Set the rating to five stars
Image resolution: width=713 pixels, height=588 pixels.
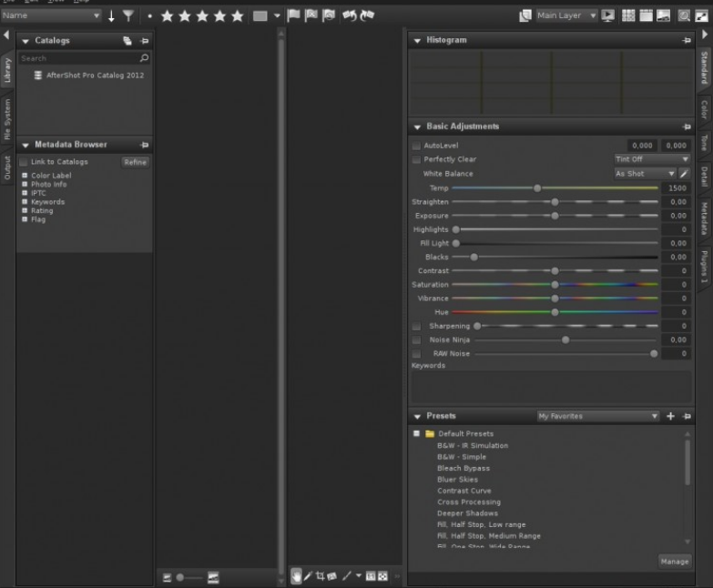pyautogui.click(x=237, y=16)
